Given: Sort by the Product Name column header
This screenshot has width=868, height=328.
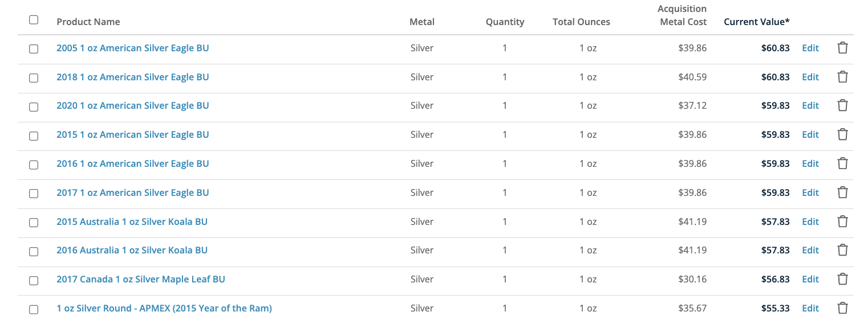Looking at the screenshot, I should click(x=88, y=22).
